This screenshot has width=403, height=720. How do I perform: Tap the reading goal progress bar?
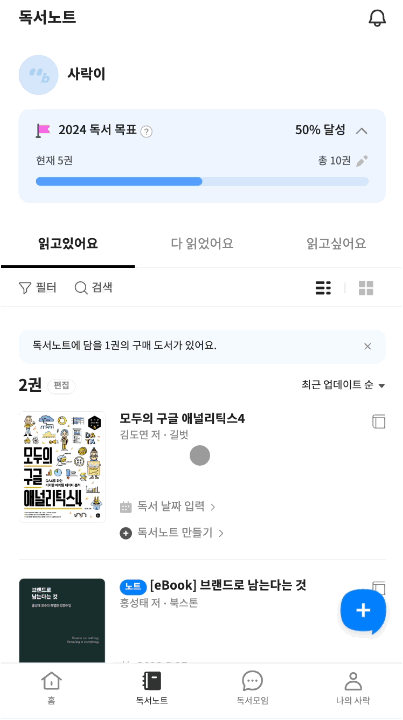(202, 181)
